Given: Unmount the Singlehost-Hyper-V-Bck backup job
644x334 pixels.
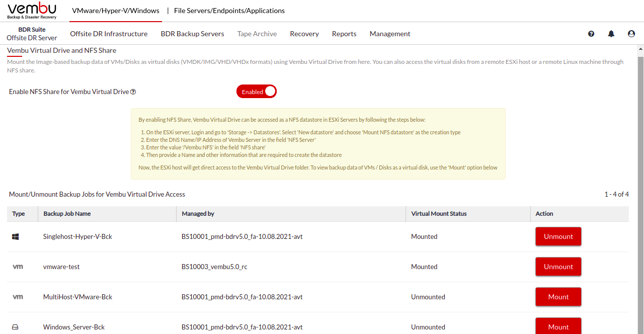Looking at the screenshot, I should tap(558, 236).
